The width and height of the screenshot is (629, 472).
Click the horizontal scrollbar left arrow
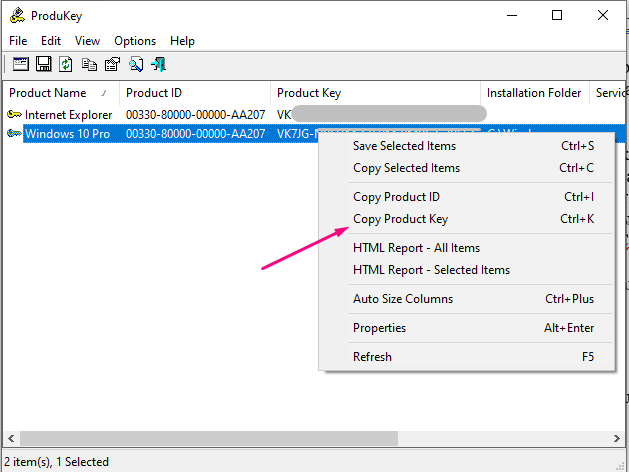point(11,438)
